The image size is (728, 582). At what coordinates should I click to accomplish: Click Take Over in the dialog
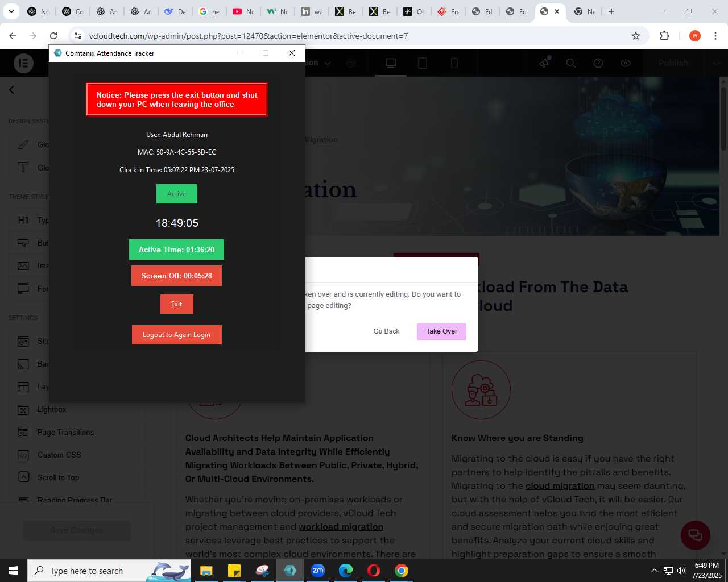tap(441, 331)
